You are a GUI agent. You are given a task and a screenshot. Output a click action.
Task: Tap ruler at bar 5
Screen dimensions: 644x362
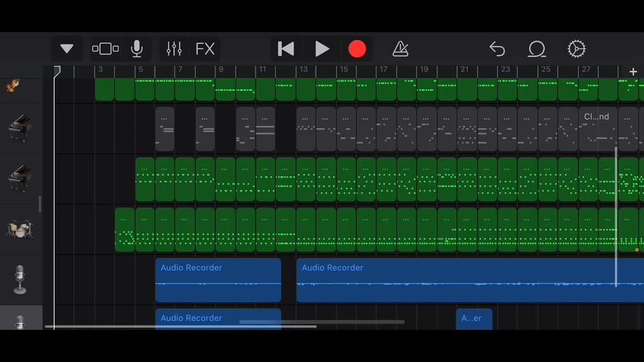tap(141, 70)
